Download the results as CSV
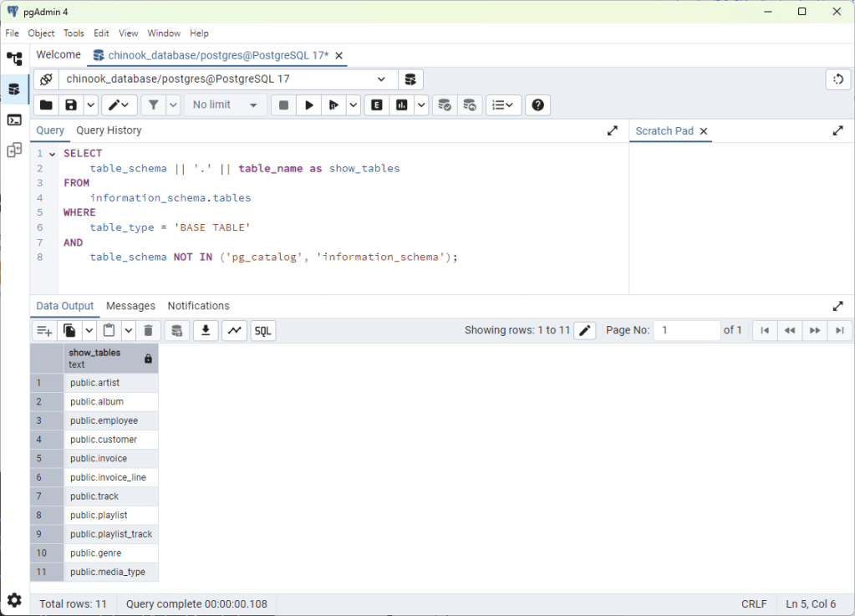855x616 pixels. [205, 331]
